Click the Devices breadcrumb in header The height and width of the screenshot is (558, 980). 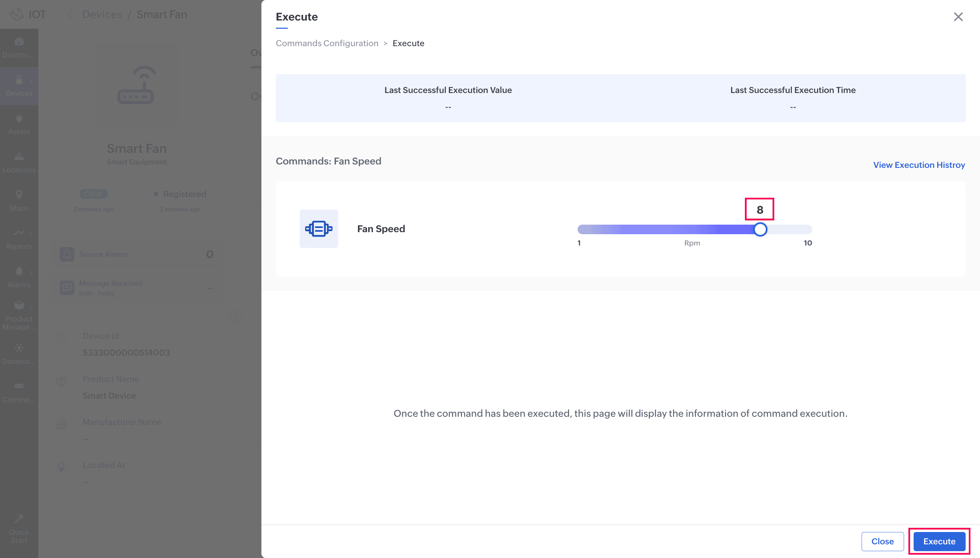click(x=102, y=15)
